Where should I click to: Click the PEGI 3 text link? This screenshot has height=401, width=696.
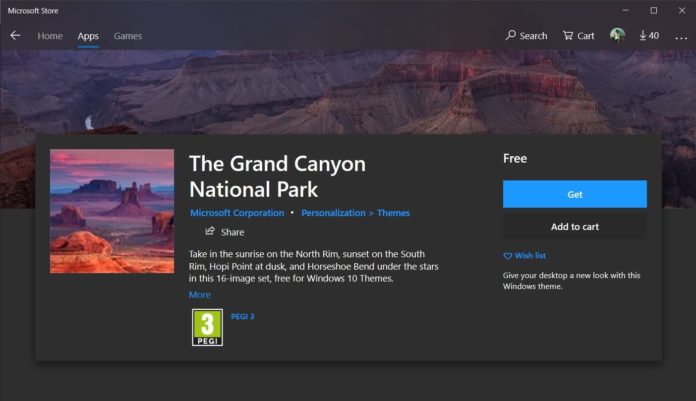[243, 317]
